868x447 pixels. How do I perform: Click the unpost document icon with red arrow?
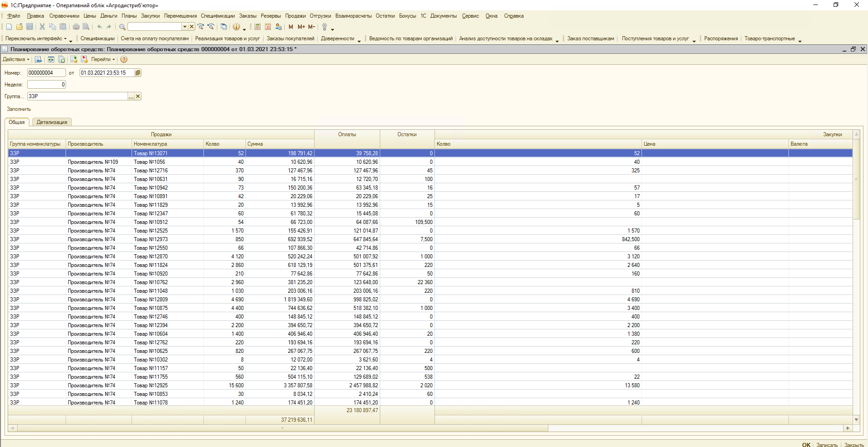[84, 60]
